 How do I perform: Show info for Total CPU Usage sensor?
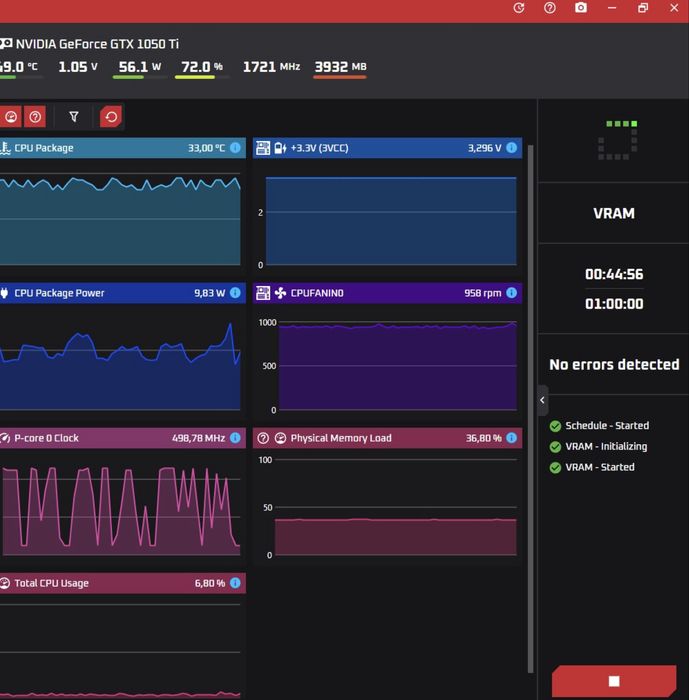point(235,583)
